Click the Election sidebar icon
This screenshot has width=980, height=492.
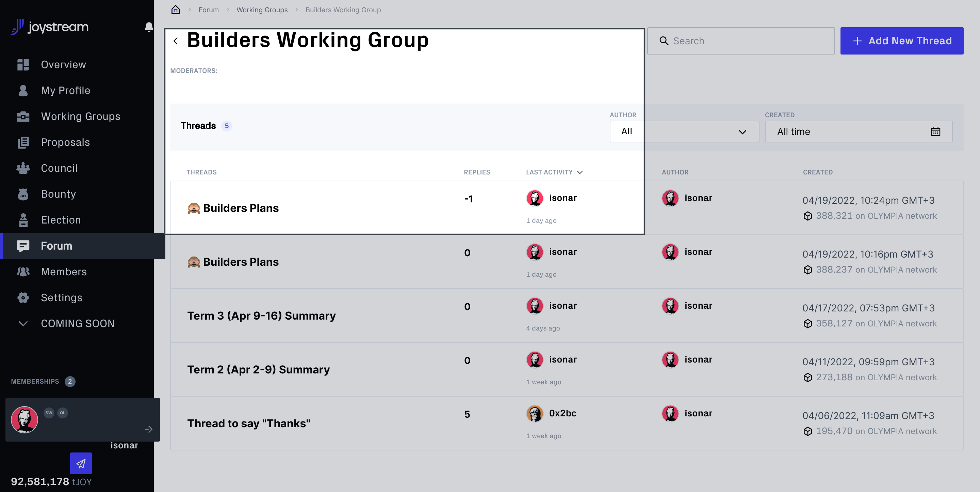[x=23, y=220]
